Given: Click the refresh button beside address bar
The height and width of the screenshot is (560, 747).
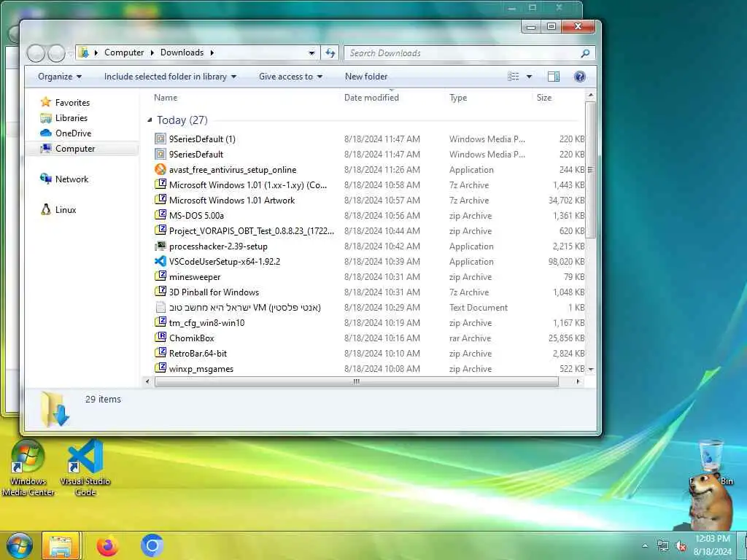Looking at the screenshot, I should coord(330,52).
